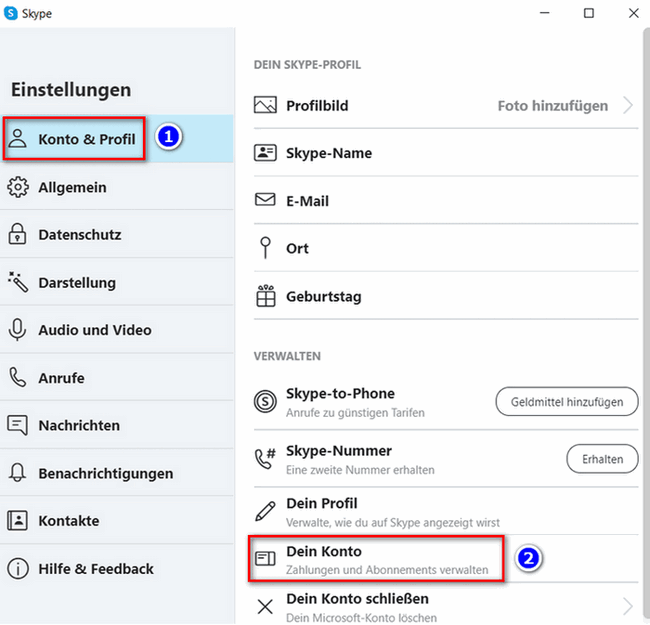
Task: Click the Skype-to-Phone label
Action: (x=340, y=393)
